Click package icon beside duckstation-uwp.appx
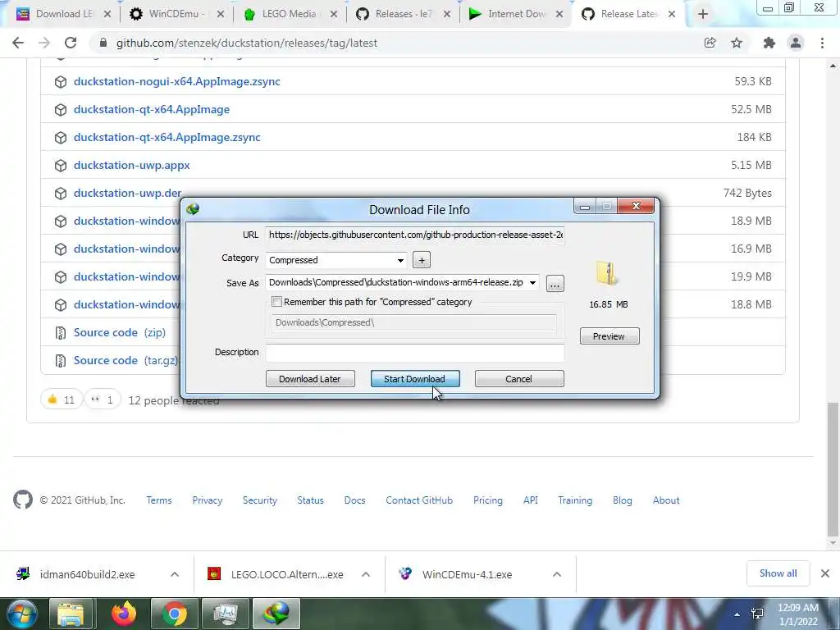This screenshot has width=840, height=630. 61,165
